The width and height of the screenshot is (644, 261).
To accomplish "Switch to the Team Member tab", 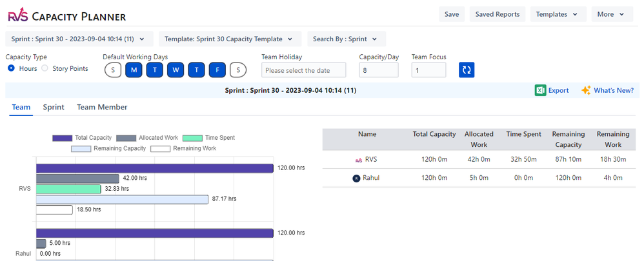I will point(102,107).
